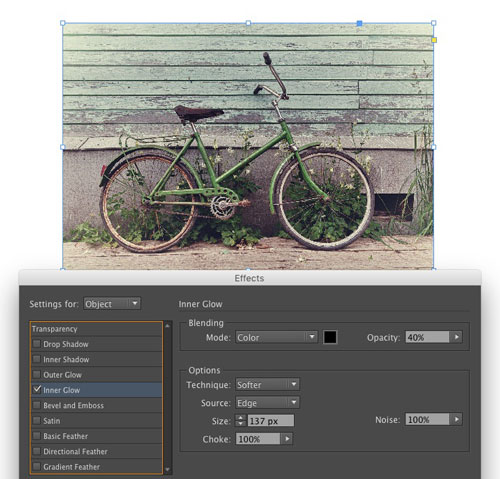Decrease Size with stepper down arrow
This screenshot has width=500, height=479.
click(x=240, y=424)
